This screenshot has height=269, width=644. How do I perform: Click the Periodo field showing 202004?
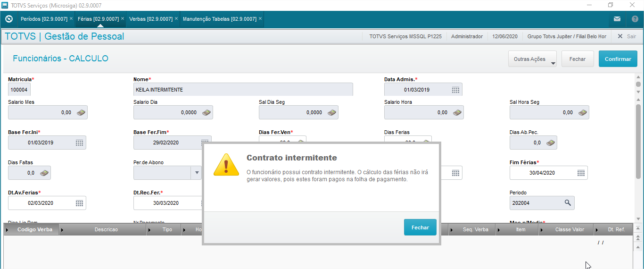[x=542, y=203]
